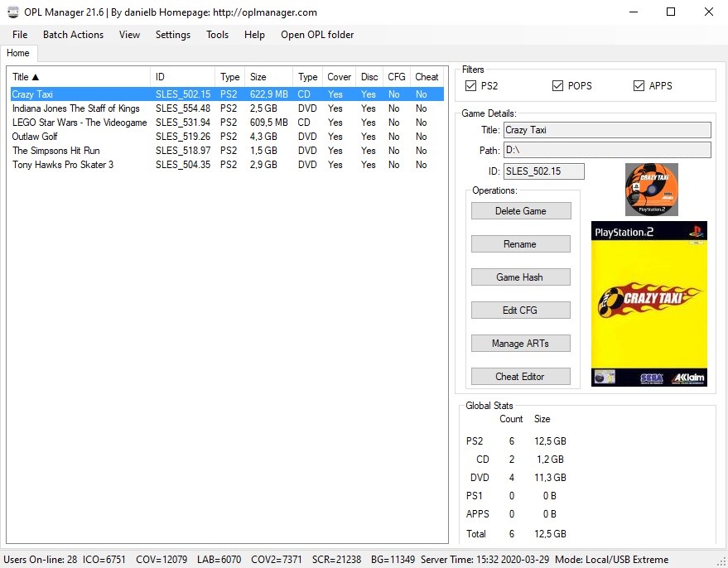Open the Settings menu
The width and height of the screenshot is (728, 568).
click(173, 35)
